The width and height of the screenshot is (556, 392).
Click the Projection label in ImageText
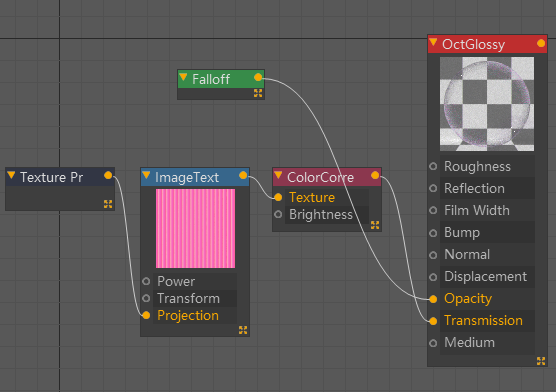click(188, 316)
